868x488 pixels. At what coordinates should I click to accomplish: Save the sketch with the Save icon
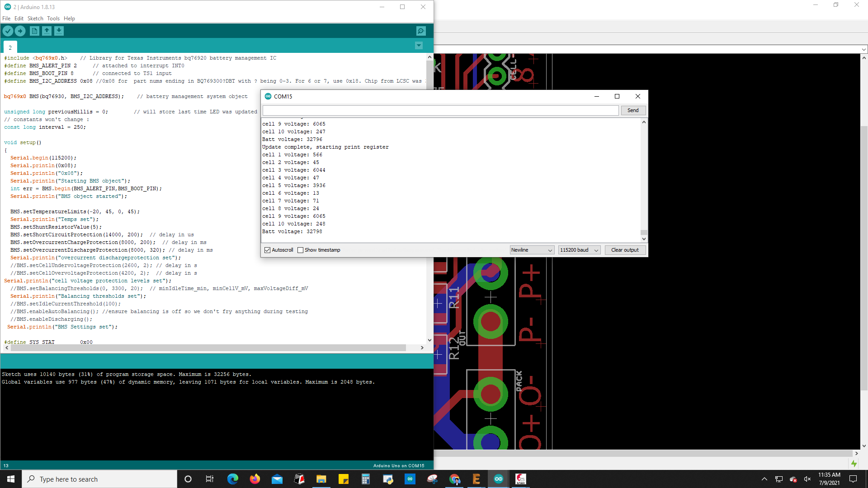point(59,31)
